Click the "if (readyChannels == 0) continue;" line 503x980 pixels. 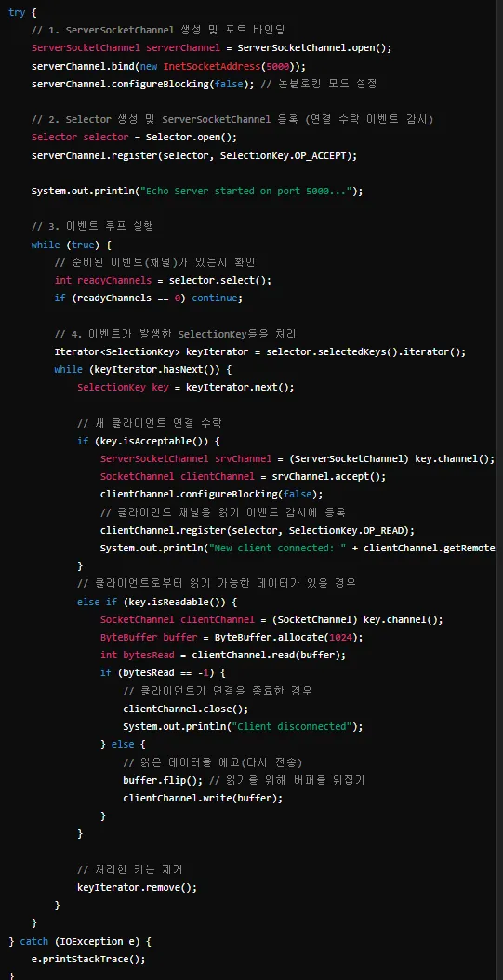148,298
